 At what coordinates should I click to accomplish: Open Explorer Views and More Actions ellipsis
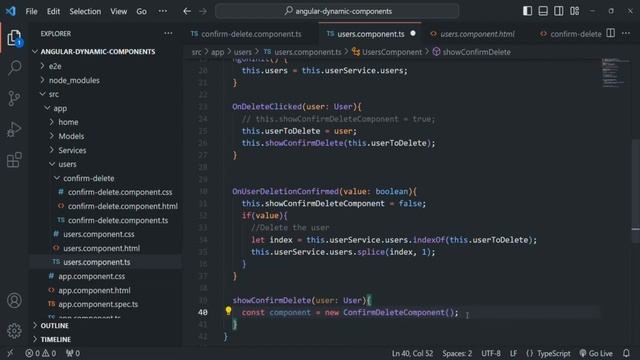pyautogui.click(x=168, y=33)
